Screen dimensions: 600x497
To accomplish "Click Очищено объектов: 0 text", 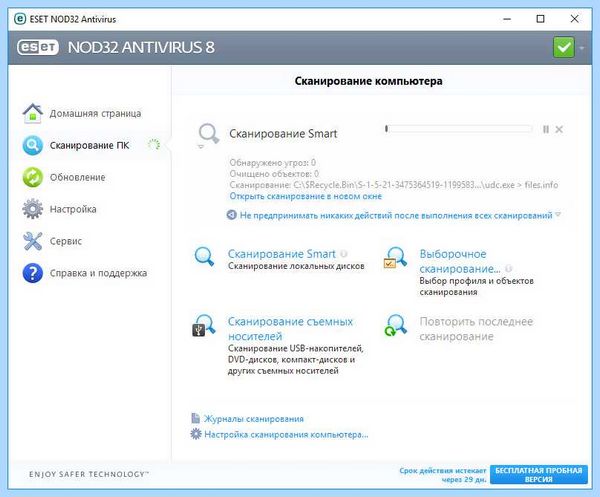I will [274, 174].
